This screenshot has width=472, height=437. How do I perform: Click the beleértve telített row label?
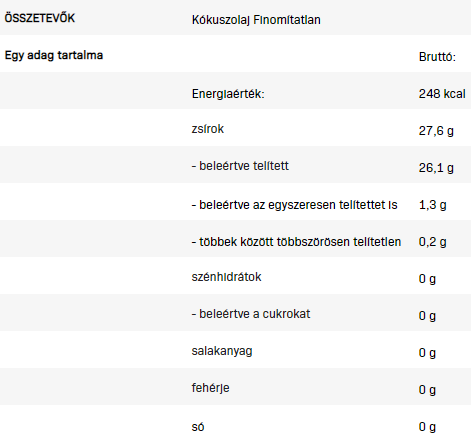tap(240, 166)
